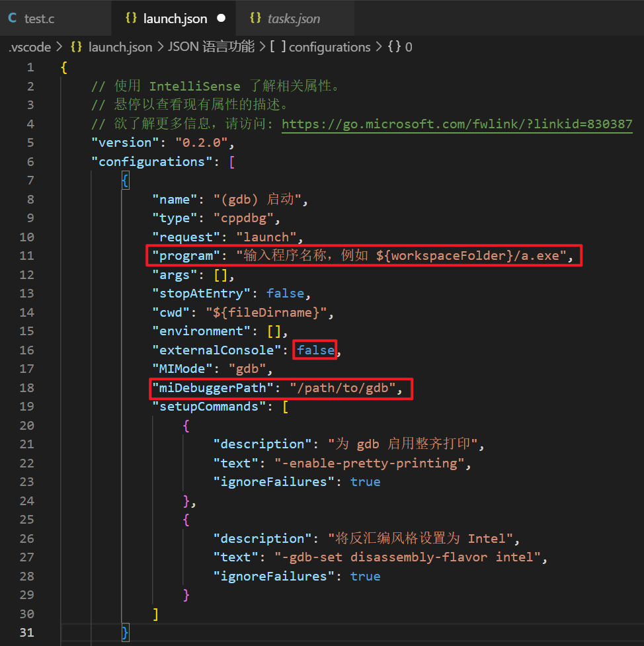
Task: Click .vscode in the breadcrumb
Action: [30, 47]
